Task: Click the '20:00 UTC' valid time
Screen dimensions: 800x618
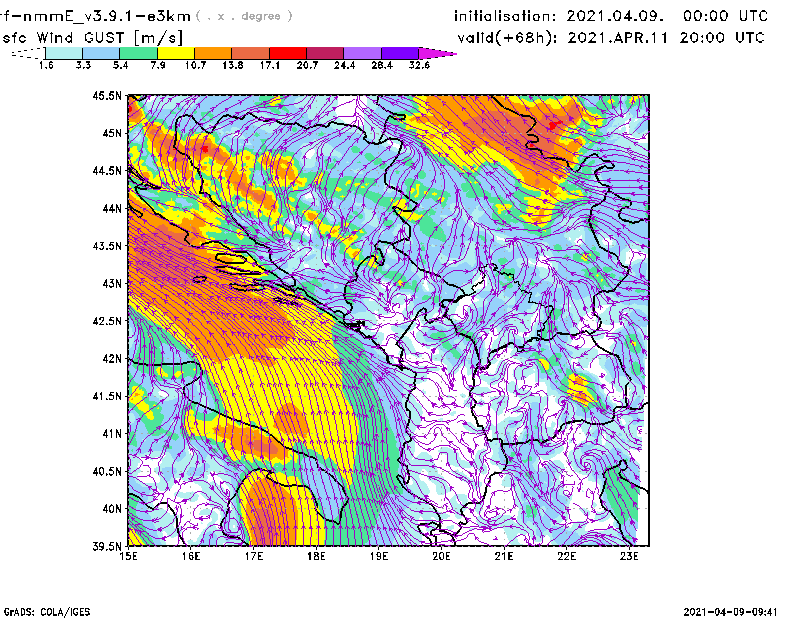Action: 722,38
